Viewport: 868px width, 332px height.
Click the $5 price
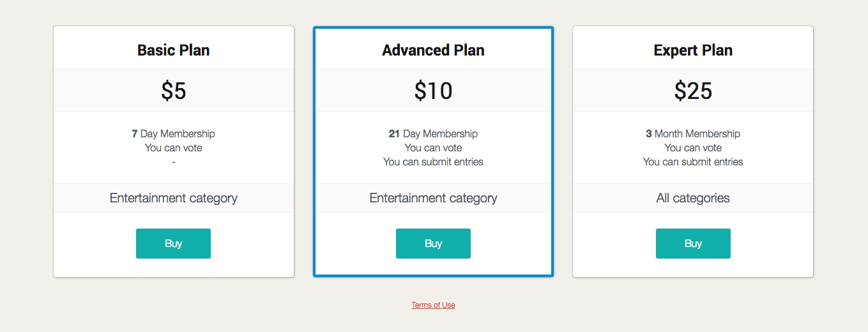173,91
